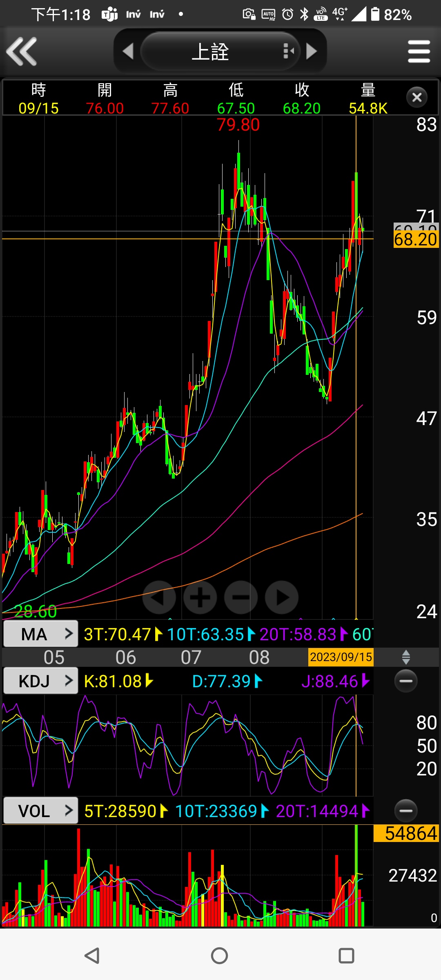Move crosshair right with chart arrow

[282, 597]
